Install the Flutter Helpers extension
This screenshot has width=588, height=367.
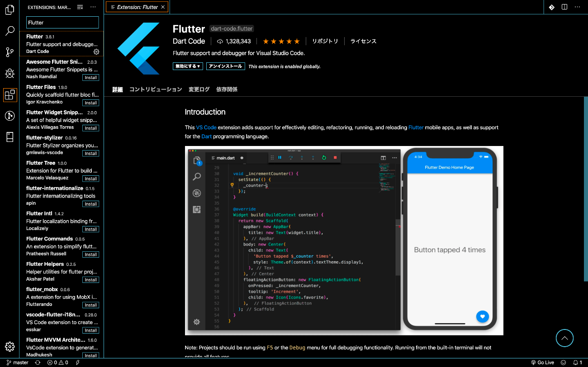91,280
